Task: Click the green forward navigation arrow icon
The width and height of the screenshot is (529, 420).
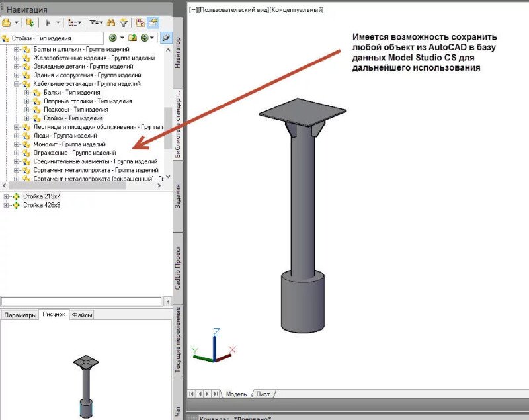Action: click(x=143, y=38)
